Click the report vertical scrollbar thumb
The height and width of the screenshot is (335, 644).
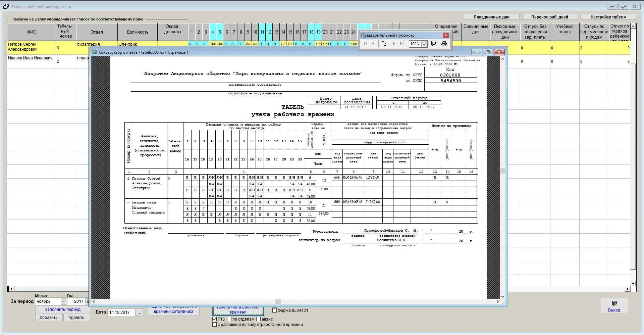502,171
